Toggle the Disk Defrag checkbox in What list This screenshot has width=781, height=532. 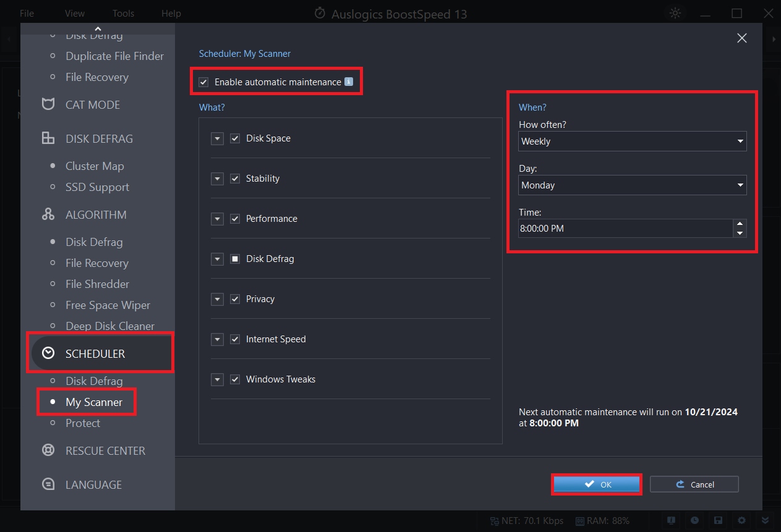point(235,259)
